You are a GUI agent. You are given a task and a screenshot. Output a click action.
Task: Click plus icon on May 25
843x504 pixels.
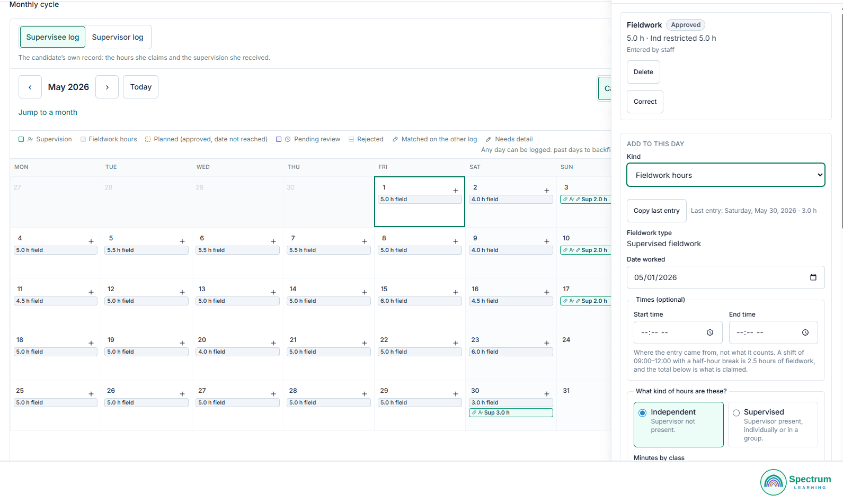click(x=91, y=394)
